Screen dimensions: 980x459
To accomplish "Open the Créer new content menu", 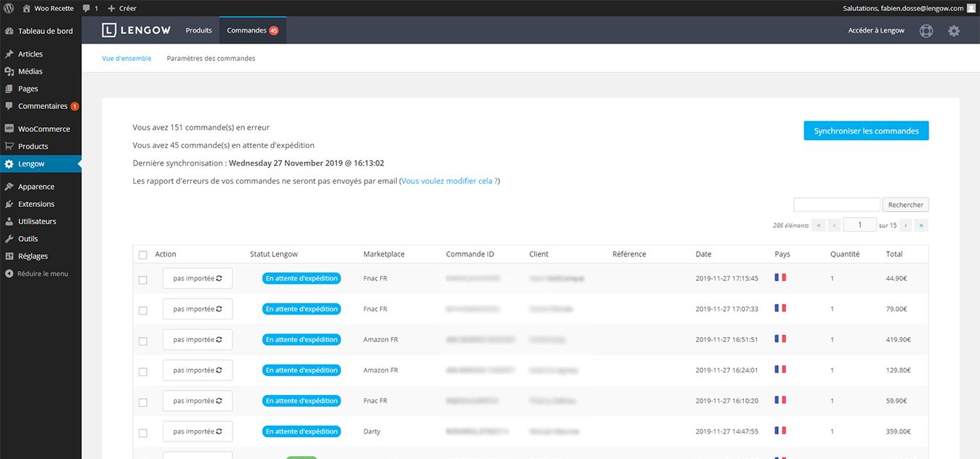I will pyautogui.click(x=122, y=8).
